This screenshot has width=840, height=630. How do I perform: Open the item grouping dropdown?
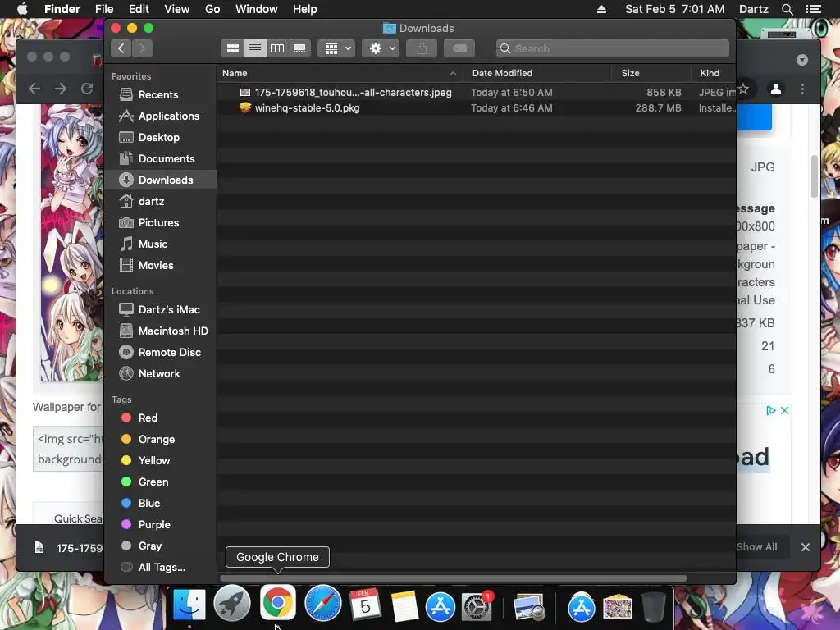click(336, 48)
